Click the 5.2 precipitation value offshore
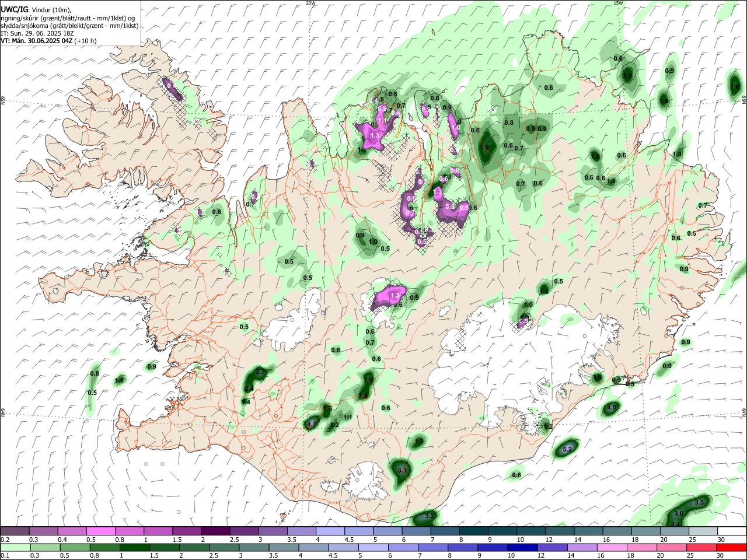 (567, 449)
